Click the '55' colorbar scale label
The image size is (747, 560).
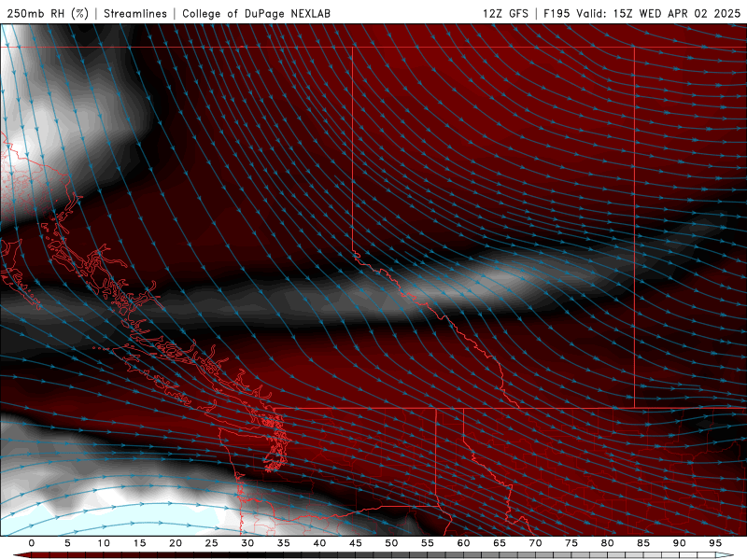click(x=428, y=543)
